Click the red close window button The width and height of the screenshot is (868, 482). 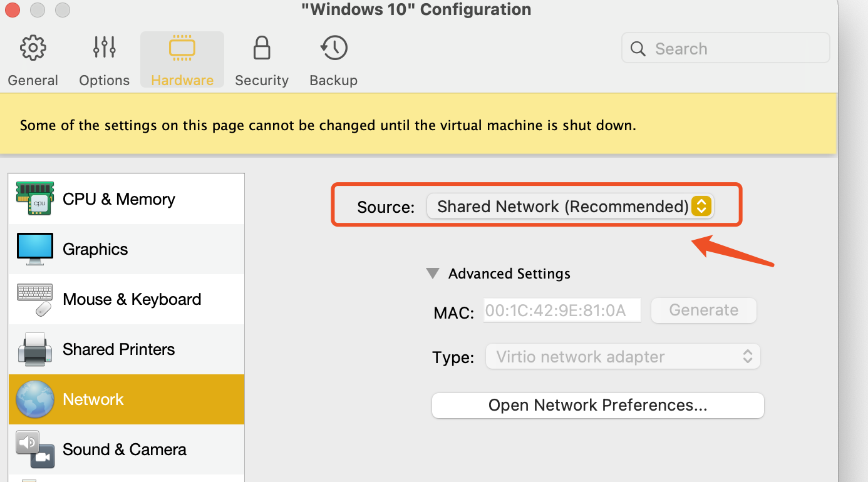click(13, 10)
